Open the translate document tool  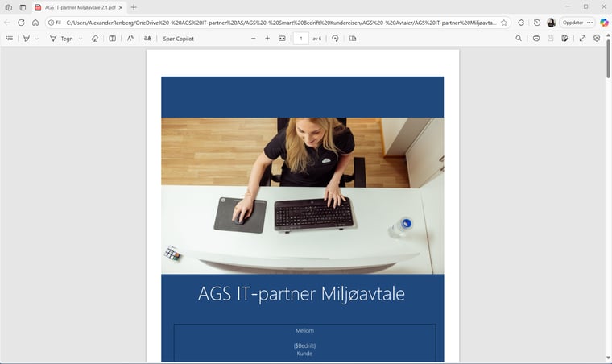tap(147, 38)
